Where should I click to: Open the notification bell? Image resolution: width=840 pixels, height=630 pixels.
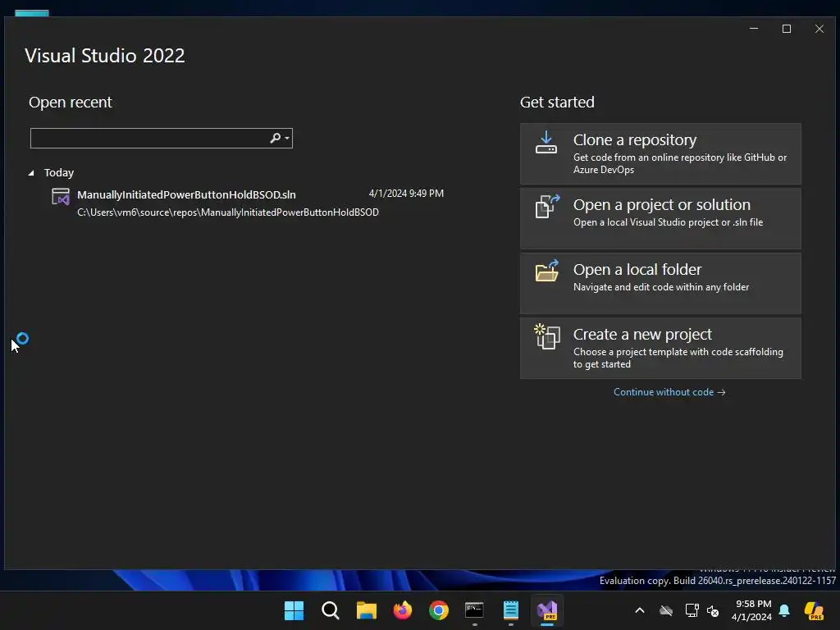(784, 610)
